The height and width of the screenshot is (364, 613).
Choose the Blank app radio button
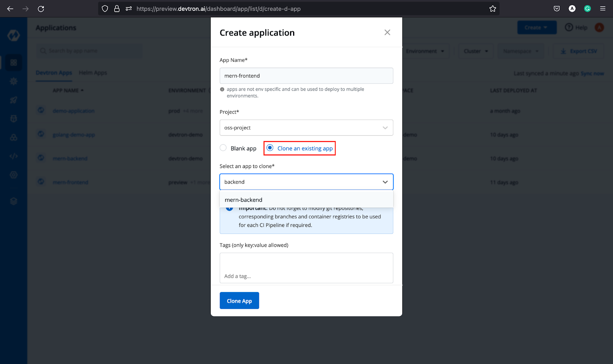pos(223,148)
